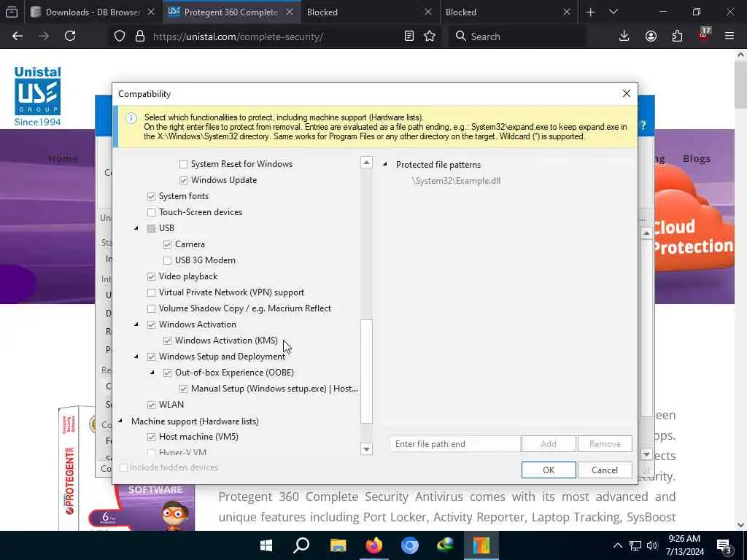Open the volume control in system tray
747x560 pixels.
[x=652, y=545]
